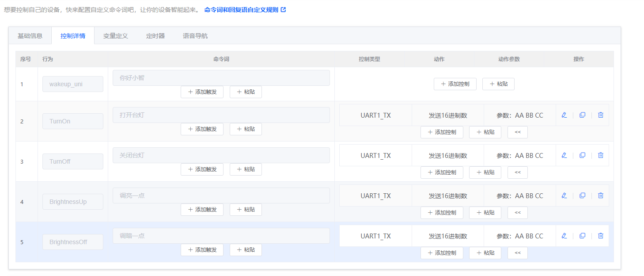Delete the TurnOff row control via trash icon
The image size is (644, 276).
(x=600, y=155)
